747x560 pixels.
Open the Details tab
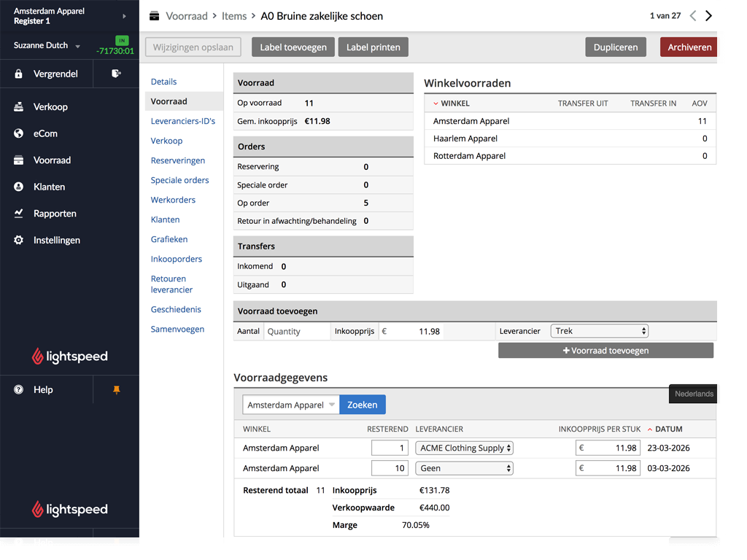pyautogui.click(x=163, y=82)
